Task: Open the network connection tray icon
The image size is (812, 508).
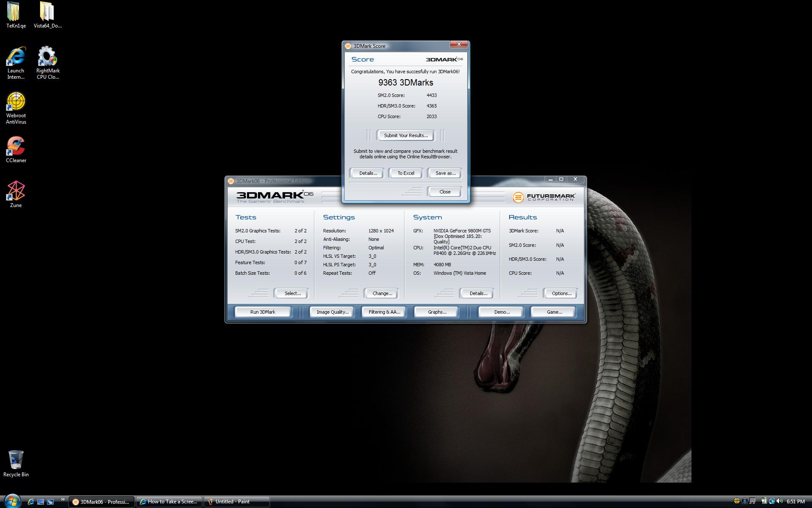Action: [771, 501]
